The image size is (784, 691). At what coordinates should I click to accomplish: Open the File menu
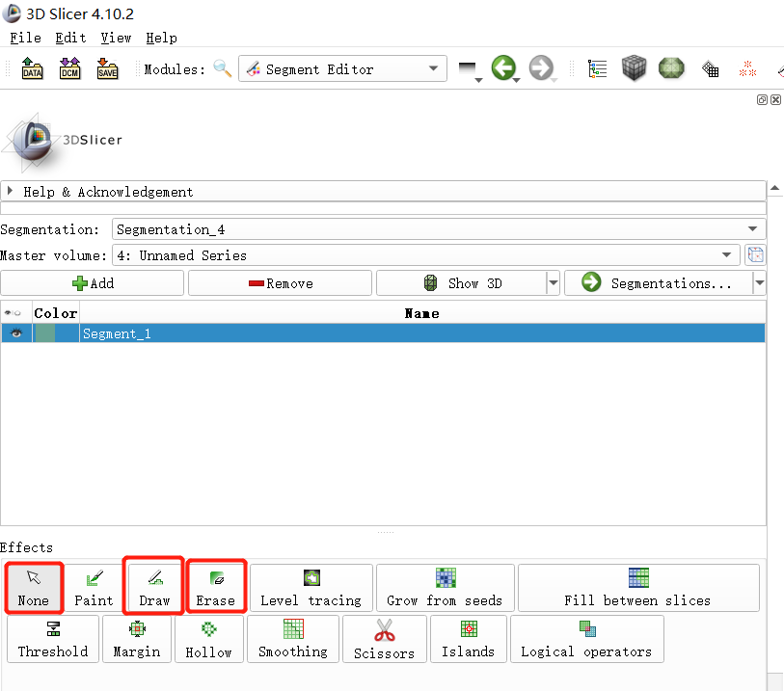(x=25, y=38)
